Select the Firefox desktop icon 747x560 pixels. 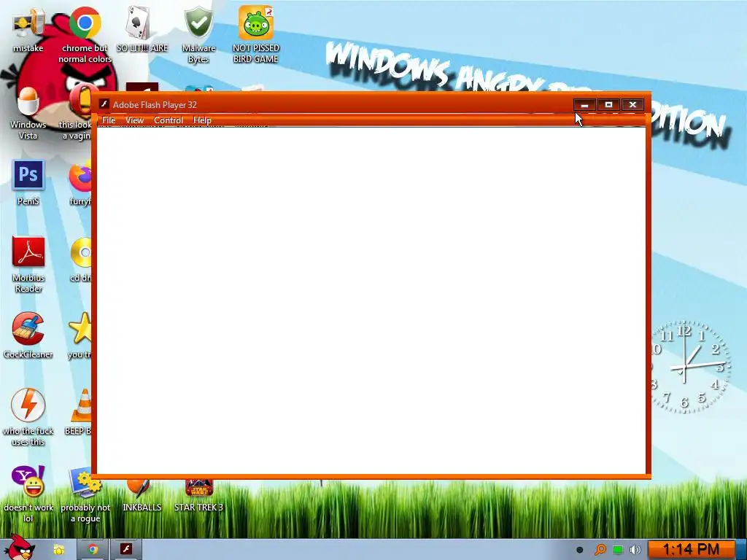click(x=81, y=177)
